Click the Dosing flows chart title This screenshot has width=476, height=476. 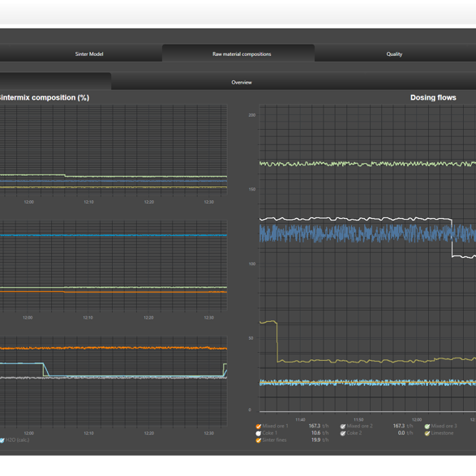tap(433, 97)
